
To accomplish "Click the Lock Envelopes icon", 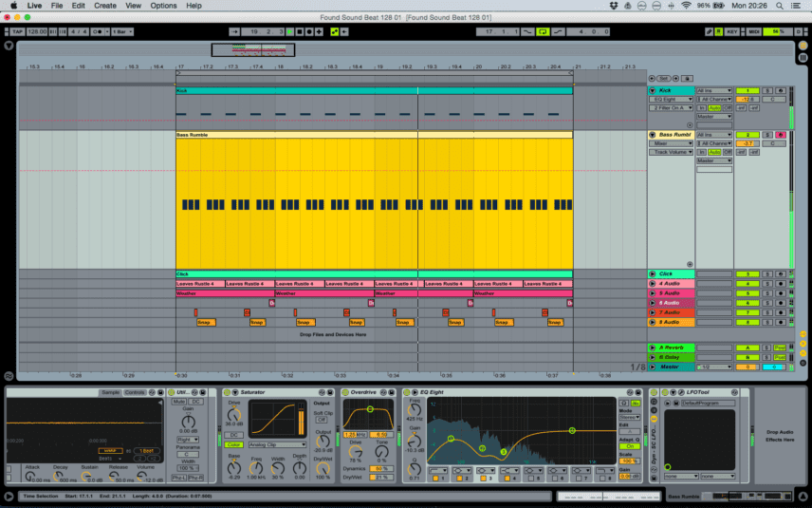I will point(687,79).
